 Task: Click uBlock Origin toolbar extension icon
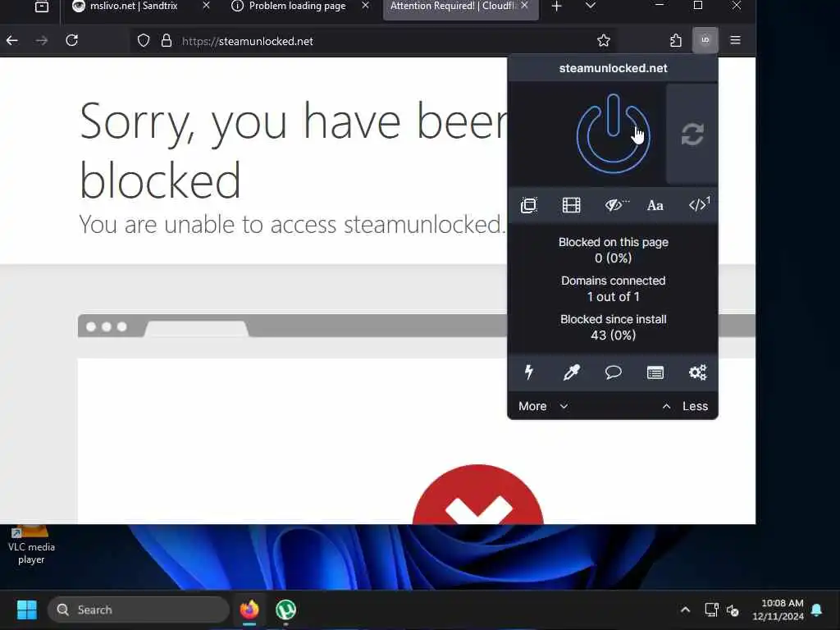pyautogui.click(x=705, y=40)
